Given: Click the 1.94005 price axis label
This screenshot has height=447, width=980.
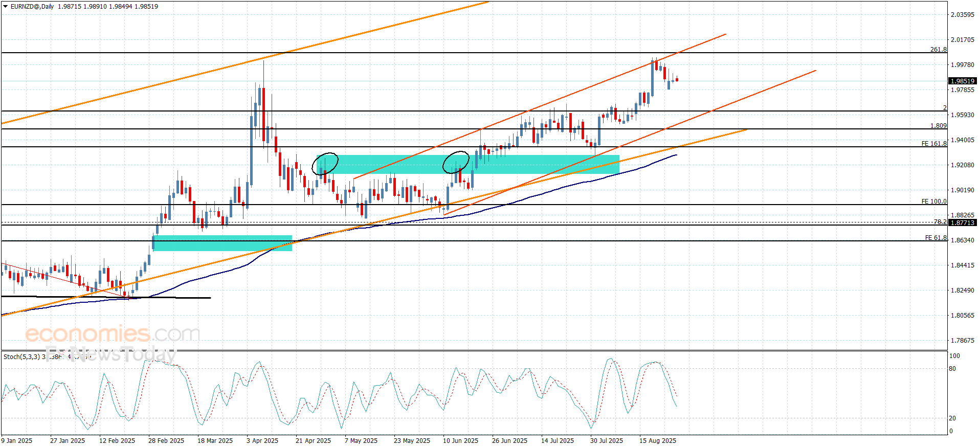Looking at the screenshot, I should 963,140.
